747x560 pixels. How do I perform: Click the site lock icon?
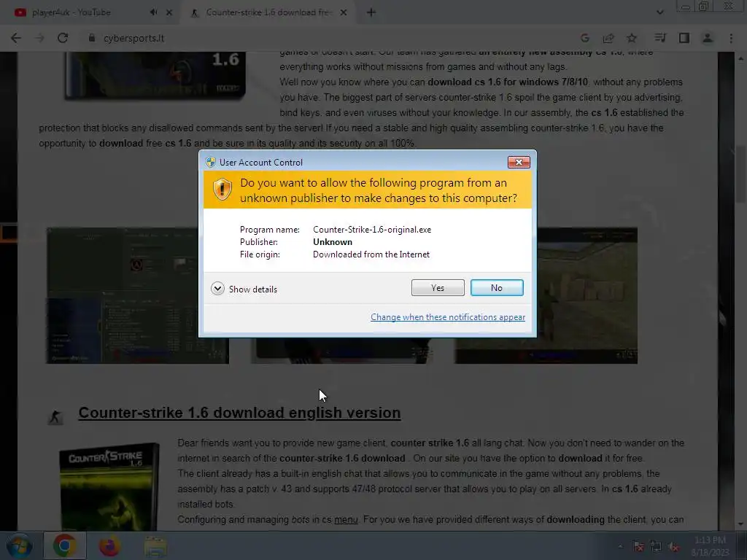point(92,38)
